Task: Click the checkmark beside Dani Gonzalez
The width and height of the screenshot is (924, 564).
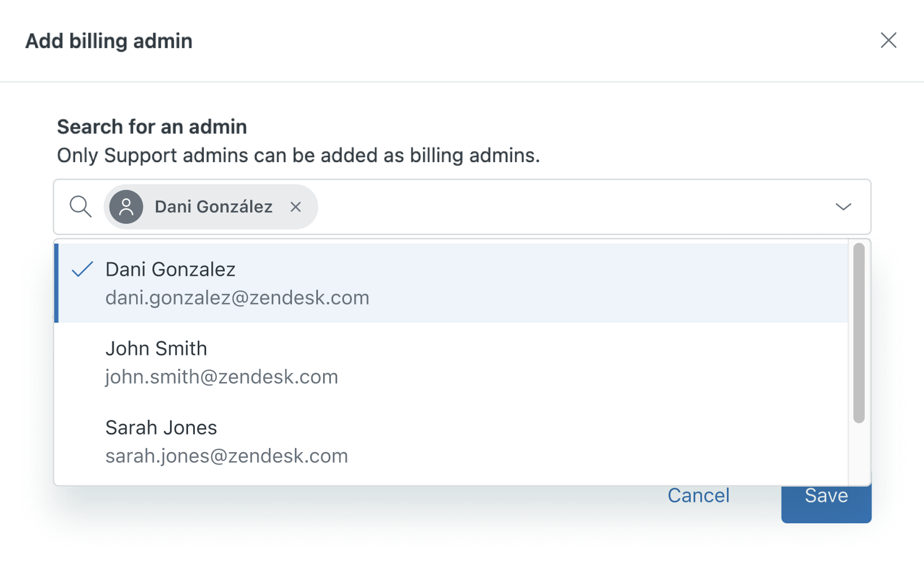Action: [x=82, y=270]
